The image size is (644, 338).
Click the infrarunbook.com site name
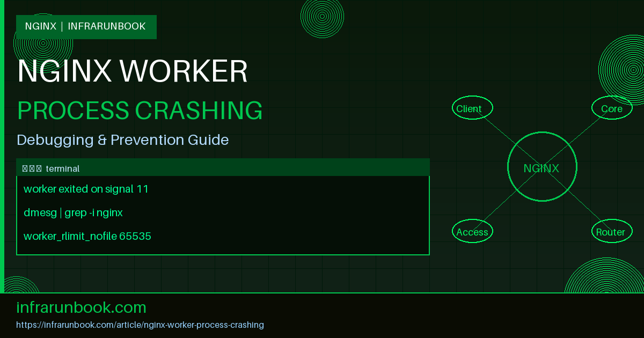pos(81,307)
